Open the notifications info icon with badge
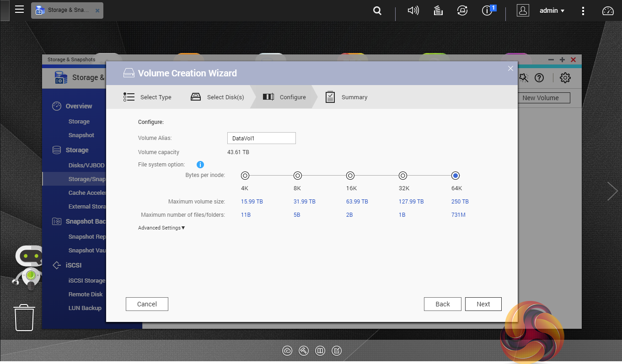Viewport: 622px width, 364px height. [488, 11]
